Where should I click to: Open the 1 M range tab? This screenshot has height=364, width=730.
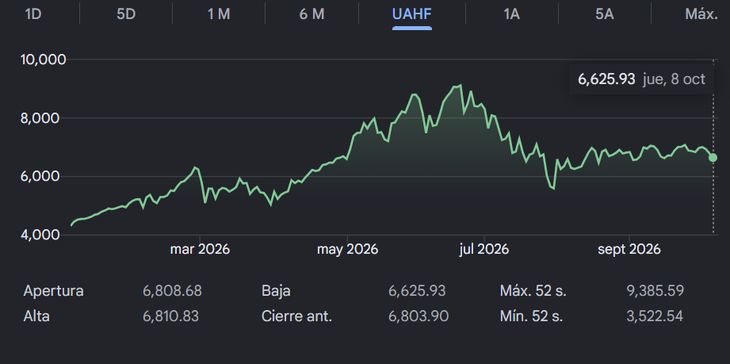(x=219, y=14)
